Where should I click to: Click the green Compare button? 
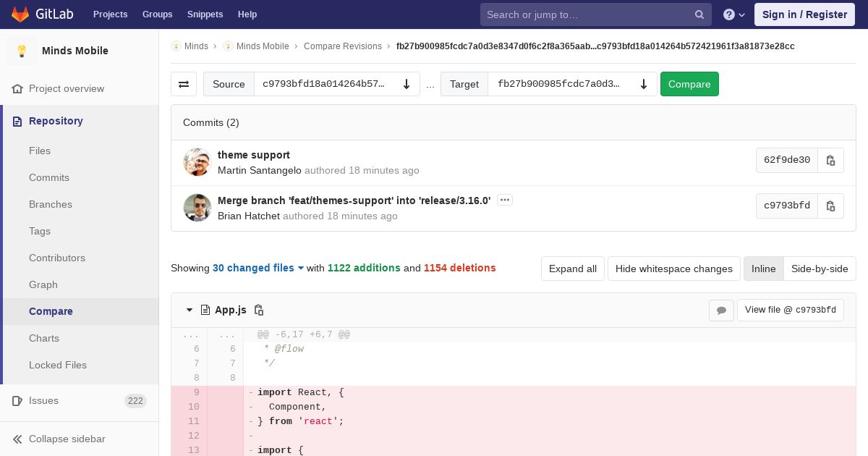689,84
